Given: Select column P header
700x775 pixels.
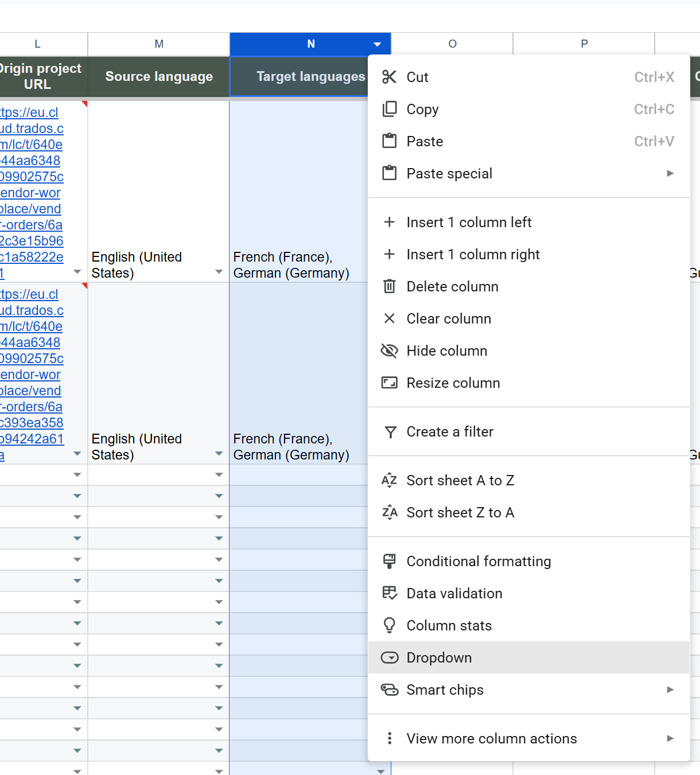Looking at the screenshot, I should point(584,44).
